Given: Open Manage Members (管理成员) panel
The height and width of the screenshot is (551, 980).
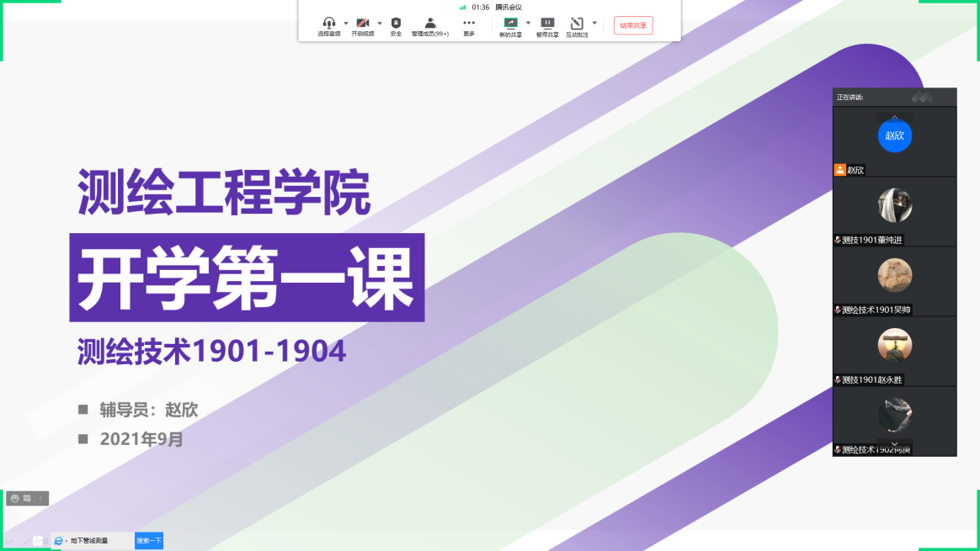Looking at the screenshot, I should pos(429,24).
